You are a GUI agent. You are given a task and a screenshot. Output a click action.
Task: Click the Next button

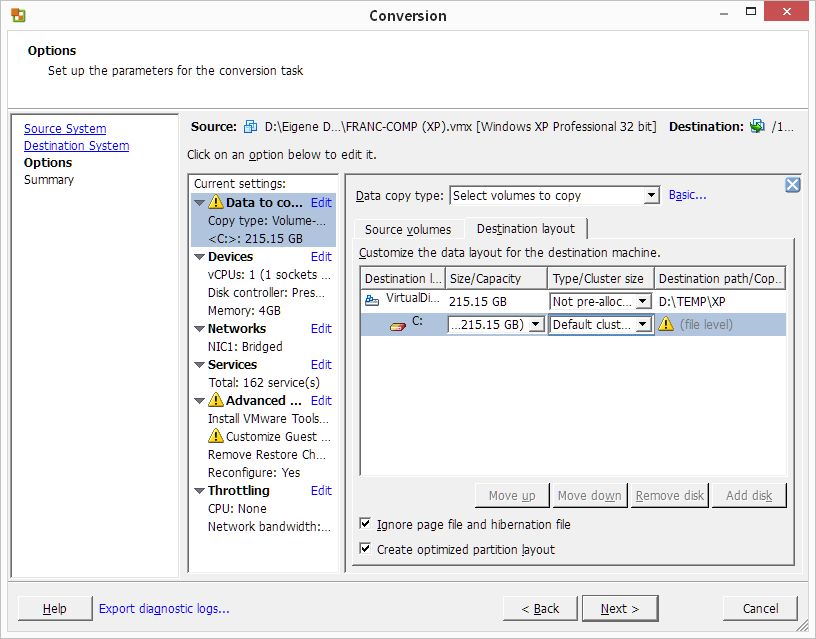(x=619, y=608)
